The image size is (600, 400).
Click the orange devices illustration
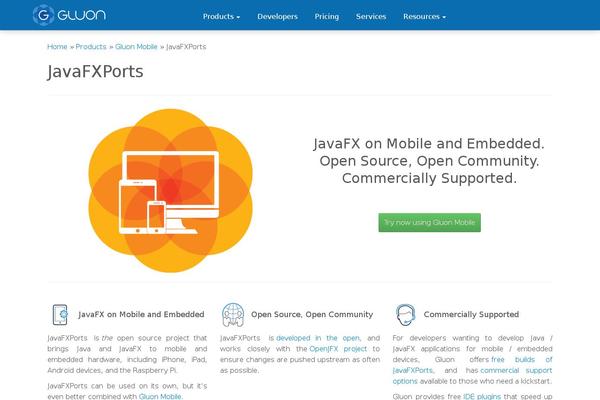(170, 190)
